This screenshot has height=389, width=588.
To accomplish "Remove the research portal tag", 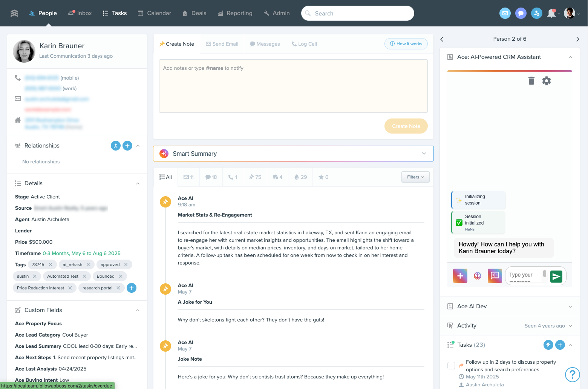I will click(118, 288).
